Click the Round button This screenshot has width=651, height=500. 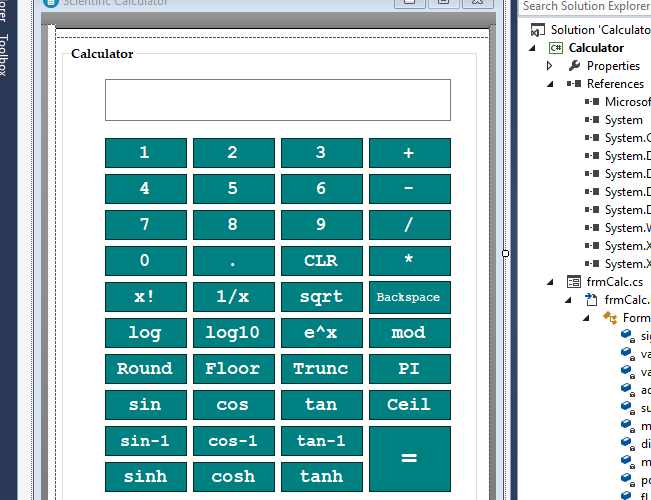[x=146, y=369]
